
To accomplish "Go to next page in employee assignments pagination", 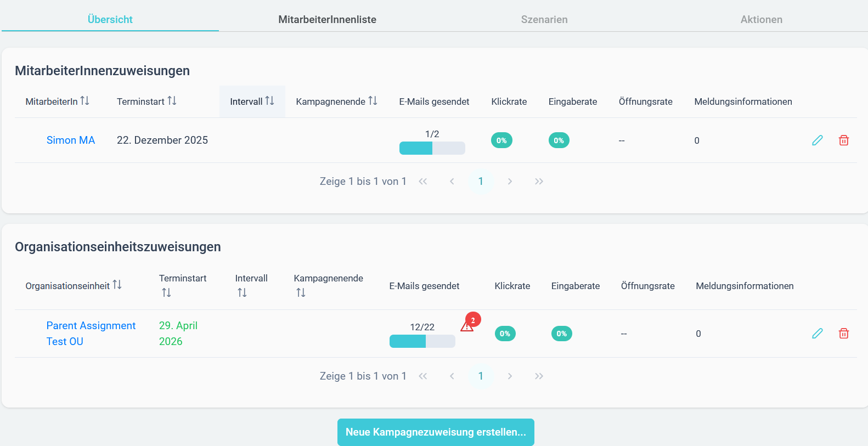I will [x=510, y=182].
